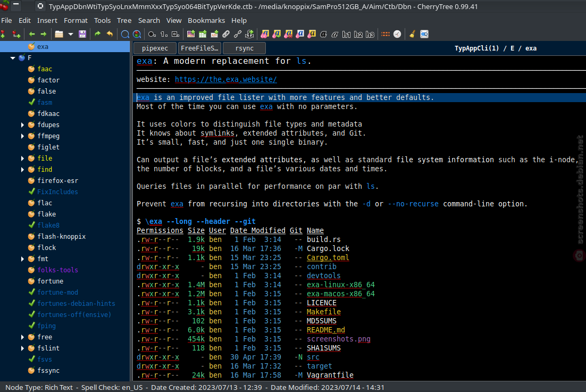Select the folks-tools node

tap(58, 270)
